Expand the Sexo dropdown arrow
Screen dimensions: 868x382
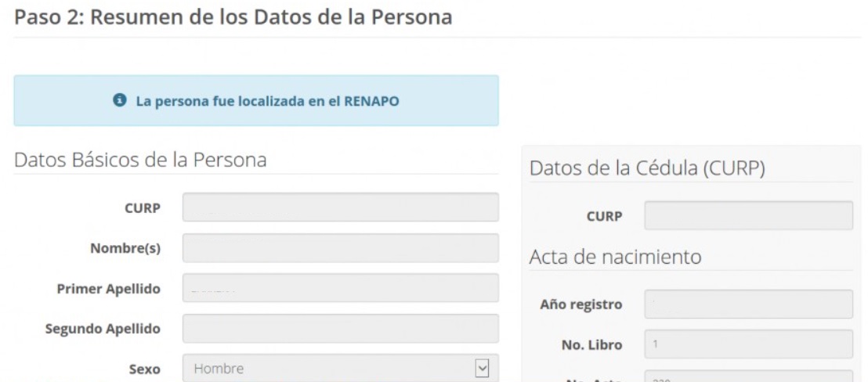(483, 368)
